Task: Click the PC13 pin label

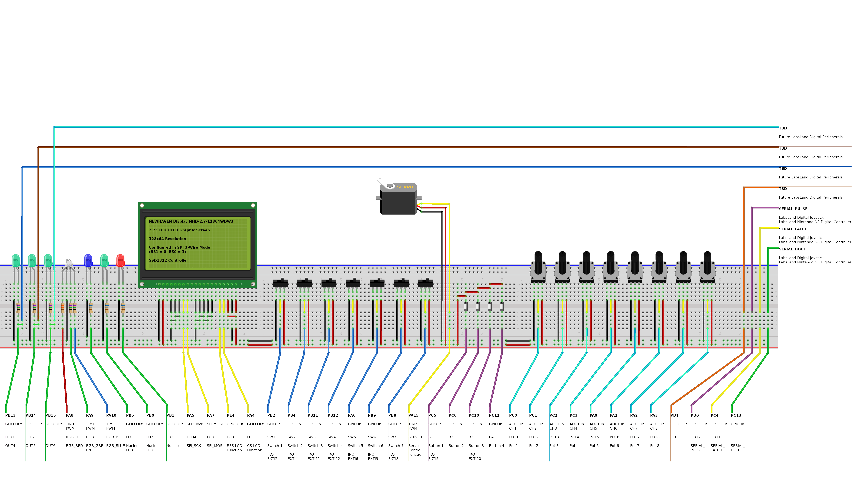Action: point(736,415)
